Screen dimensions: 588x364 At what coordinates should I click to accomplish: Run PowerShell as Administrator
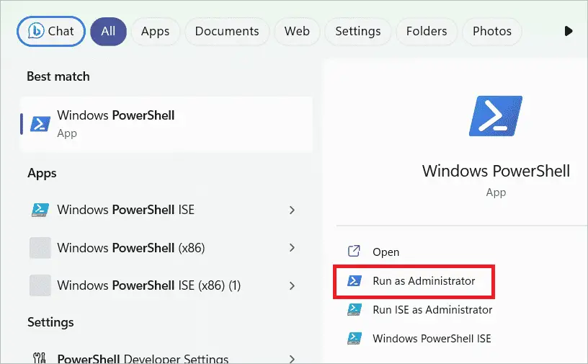(424, 280)
